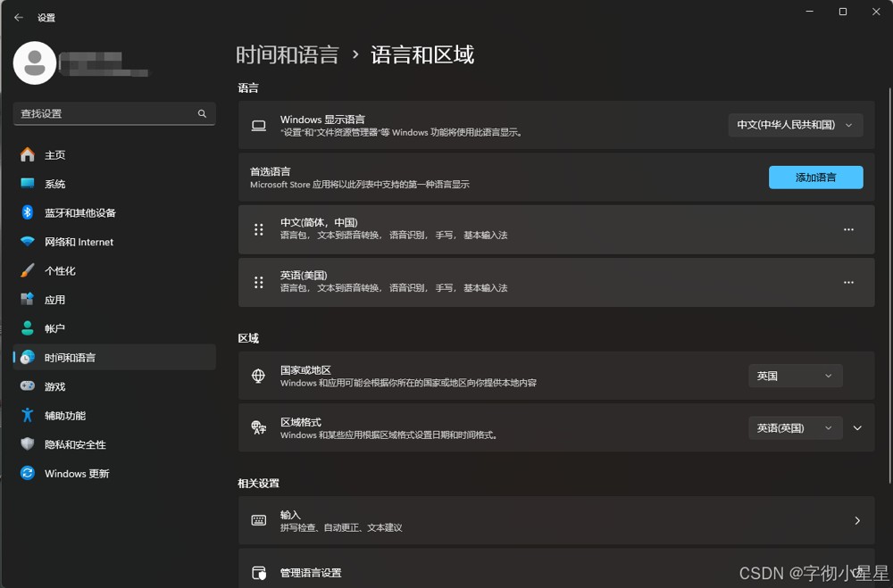Click the 添加语言 button
This screenshot has width=893, height=588.
tap(815, 178)
